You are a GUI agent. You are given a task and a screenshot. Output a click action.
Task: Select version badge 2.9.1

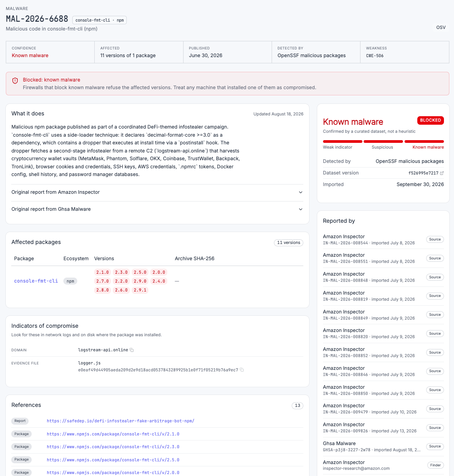pyautogui.click(x=140, y=290)
